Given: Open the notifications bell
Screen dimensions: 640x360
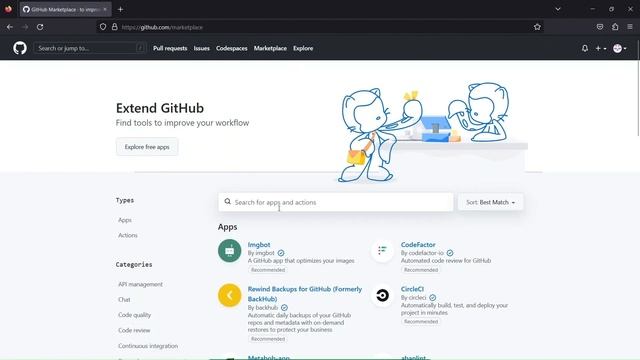Looking at the screenshot, I should point(585,48).
